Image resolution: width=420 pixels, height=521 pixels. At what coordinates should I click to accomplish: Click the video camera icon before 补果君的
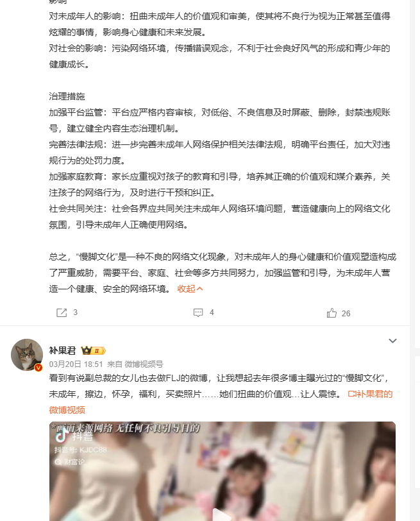(x=352, y=394)
